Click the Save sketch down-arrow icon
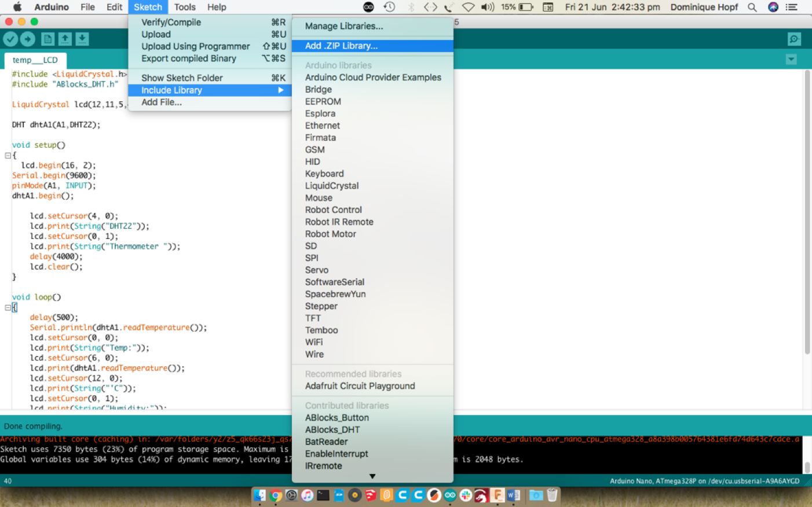 (82, 39)
